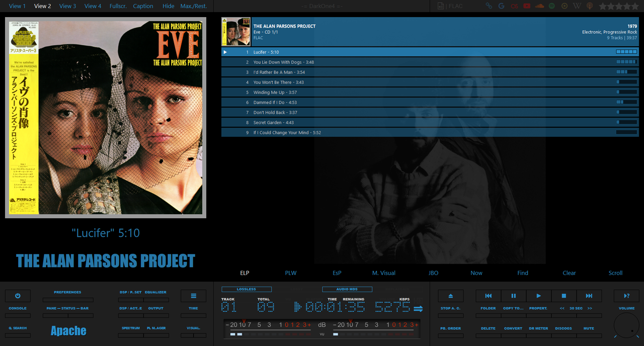The height and width of the screenshot is (346, 644).
Task: Set rating bar on You Lie Down With Dogs row
Action: pos(626,62)
